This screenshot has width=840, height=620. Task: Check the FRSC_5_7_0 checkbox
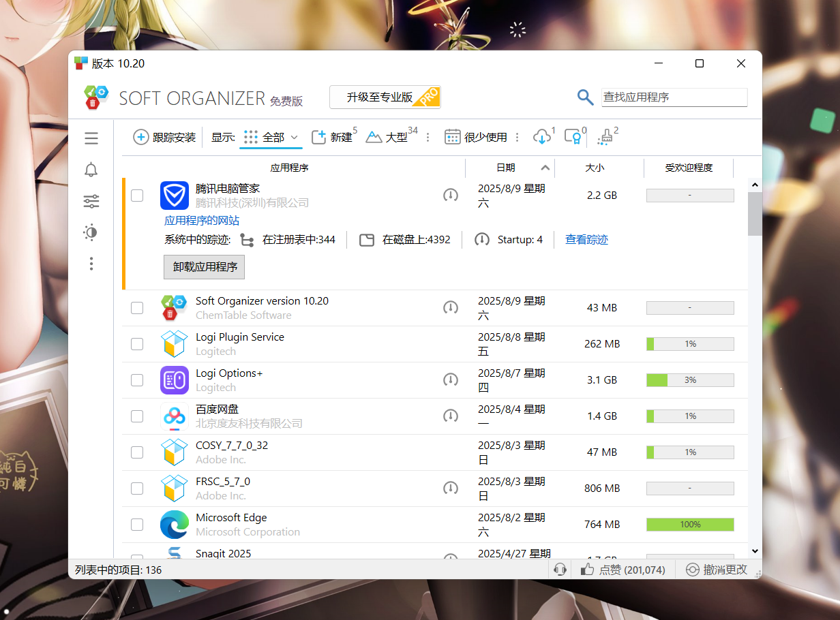click(x=137, y=489)
